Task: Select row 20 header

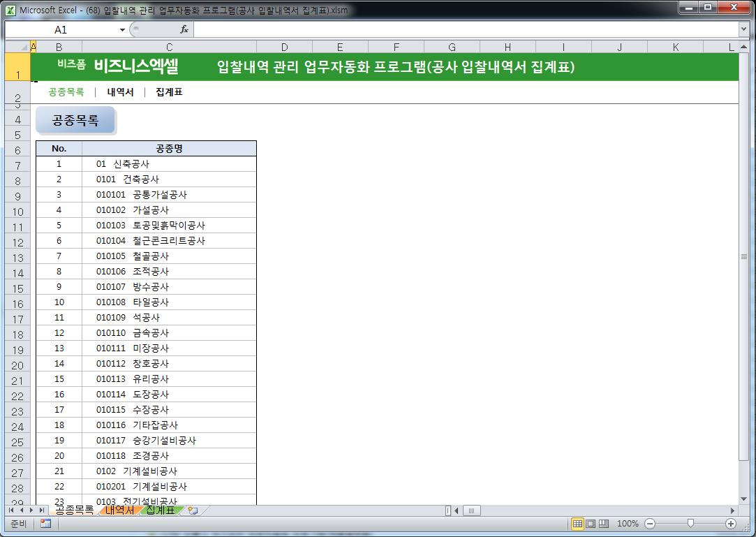Action: point(17,365)
